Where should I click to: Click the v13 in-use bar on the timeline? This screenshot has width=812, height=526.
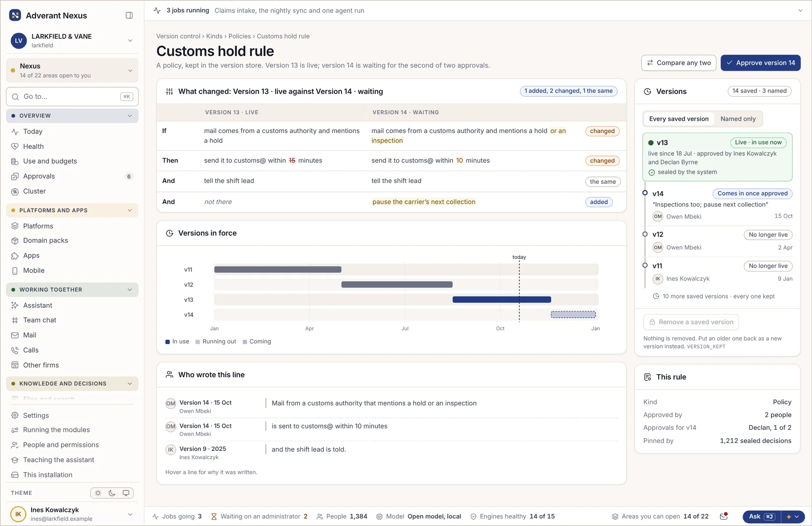click(x=501, y=300)
